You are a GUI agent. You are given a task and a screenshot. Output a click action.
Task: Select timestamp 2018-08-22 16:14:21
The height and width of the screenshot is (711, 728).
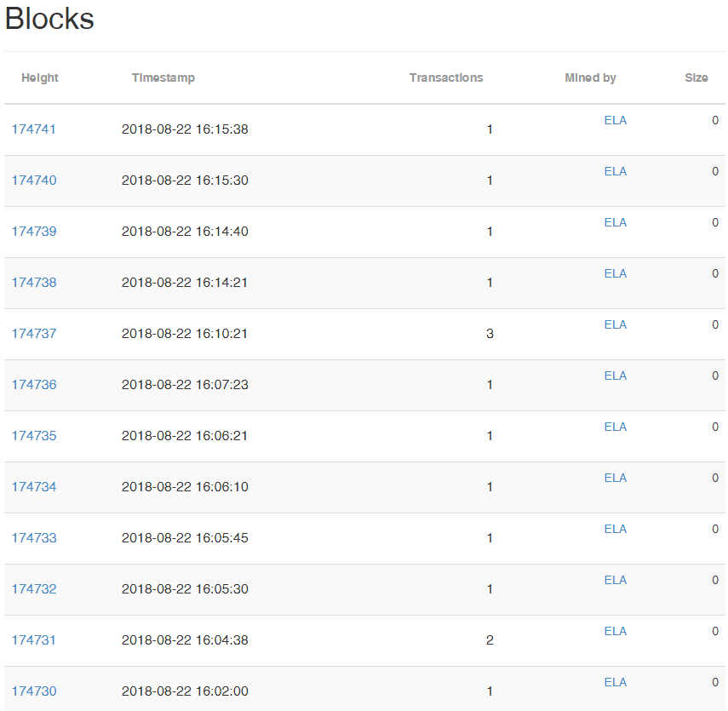coord(184,283)
